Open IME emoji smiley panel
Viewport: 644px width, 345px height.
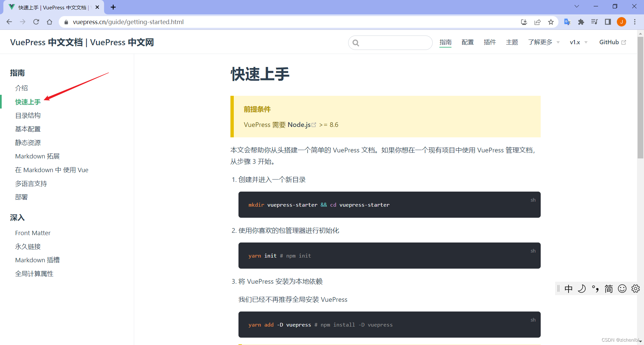[x=622, y=289]
